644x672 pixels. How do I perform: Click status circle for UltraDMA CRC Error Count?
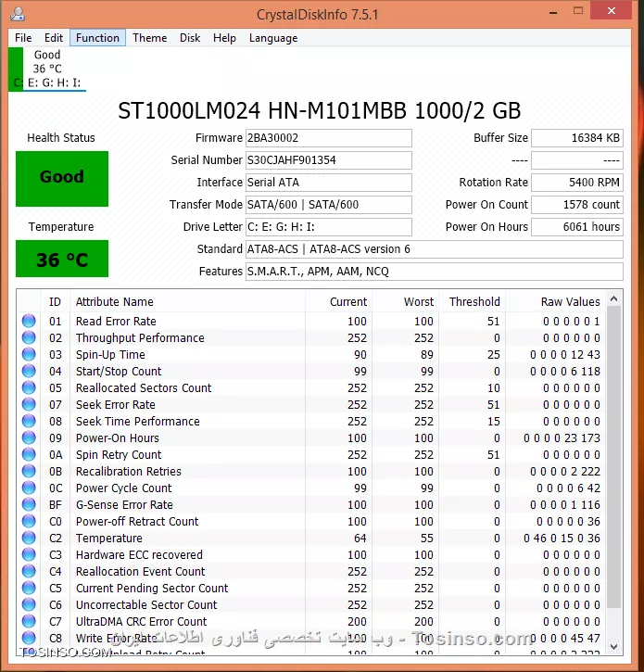[x=29, y=622]
